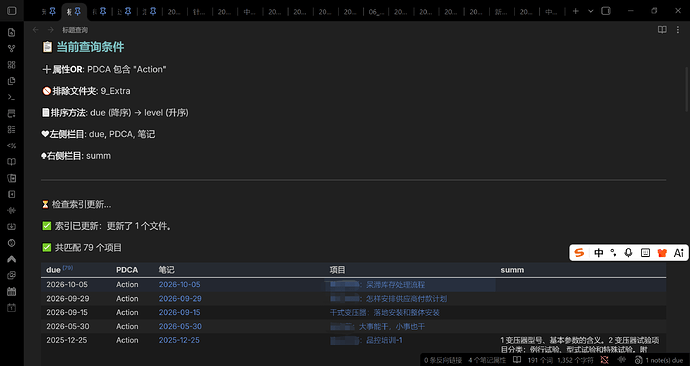Open the graph view ribbon icon
This screenshot has width=690, height=366.
point(12,48)
